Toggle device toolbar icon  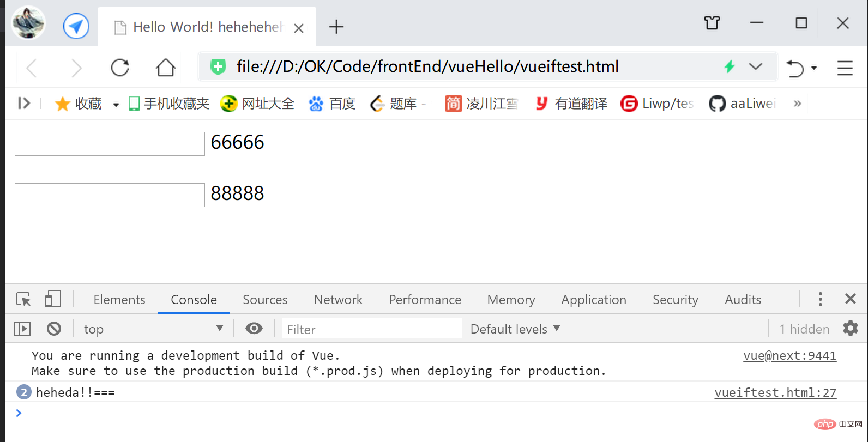[x=53, y=299]
